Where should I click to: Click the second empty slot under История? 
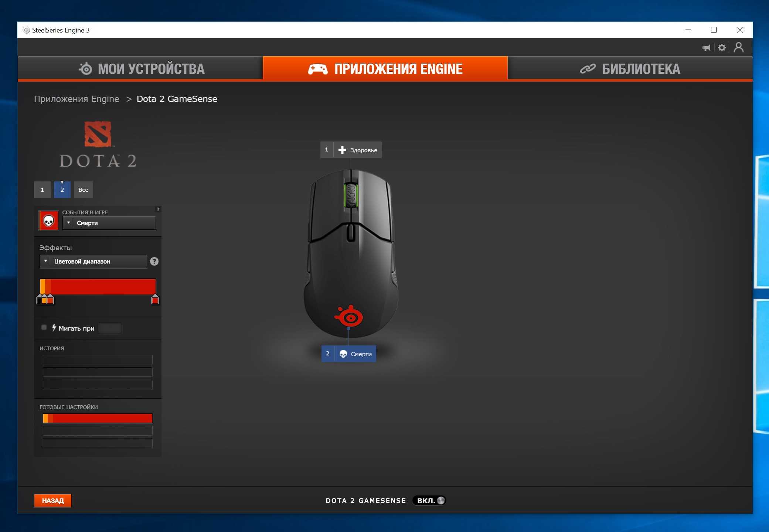pos(98,372)
